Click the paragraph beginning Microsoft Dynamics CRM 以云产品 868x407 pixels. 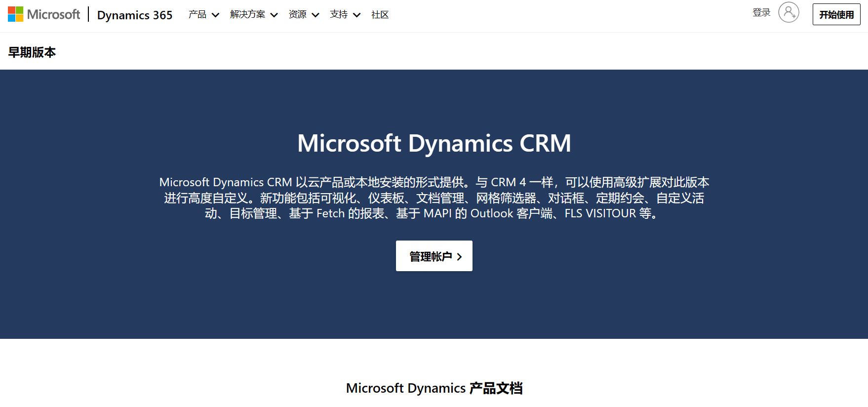tap(434, 198)
